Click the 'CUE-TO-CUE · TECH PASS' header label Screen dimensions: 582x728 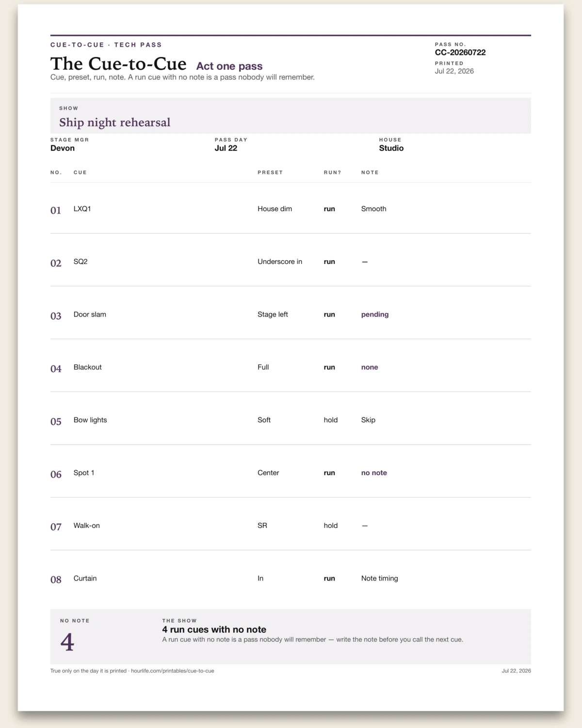[x=106, y=45]
